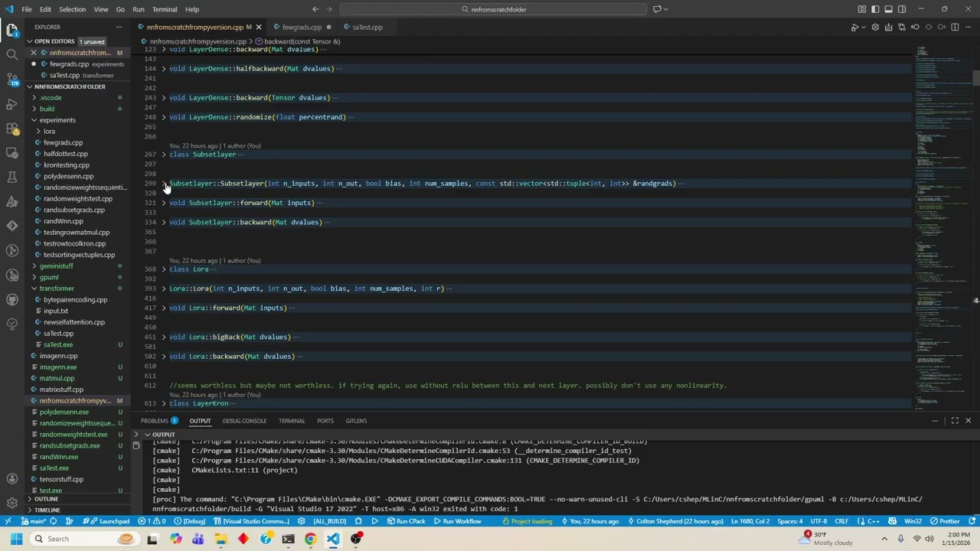Click the Prettier status bar item

pyautogui.click(x=945, y=521)
